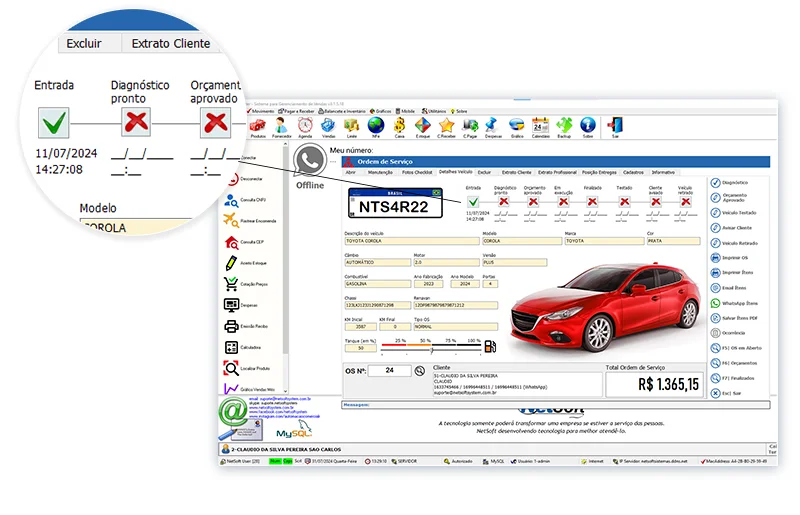
Task: Click the Cor field showing PRATA
Action: 673,241
